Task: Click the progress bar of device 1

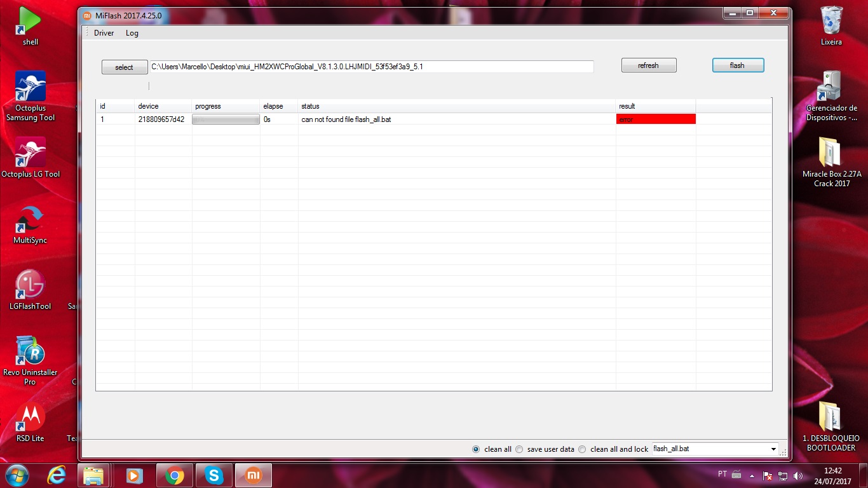Action: click(226, 119)
